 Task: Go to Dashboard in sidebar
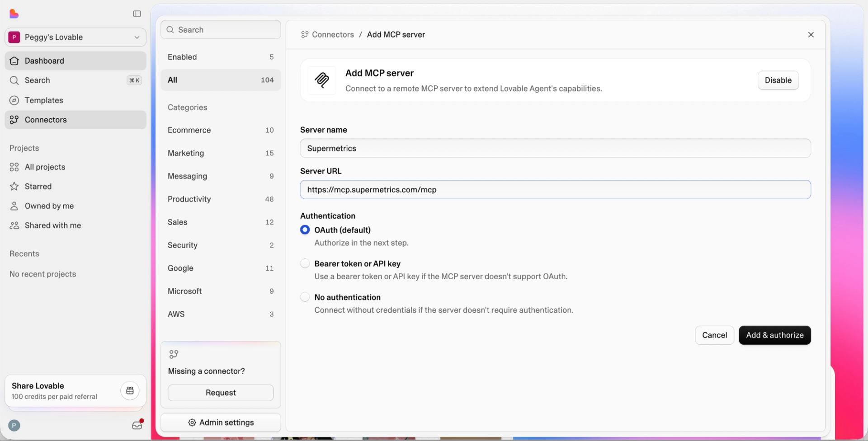coord(75,61)
